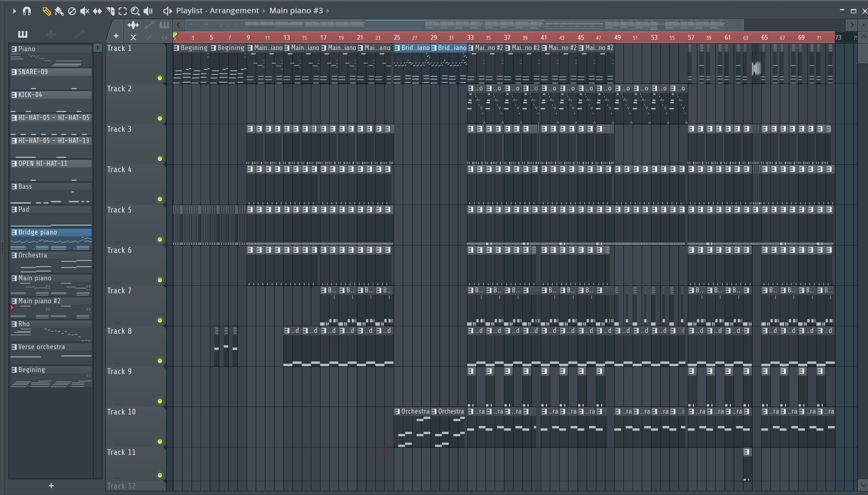Select the Bridge piano pattern
Image resolution: width=868 pixels, height=495 pixels.
click(x=51, y=239)
